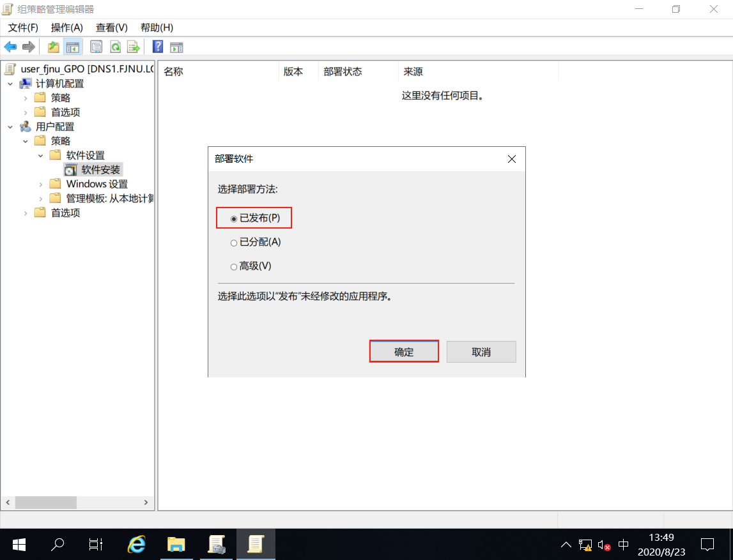Close the 部署软件 dialog

(512, 159)
